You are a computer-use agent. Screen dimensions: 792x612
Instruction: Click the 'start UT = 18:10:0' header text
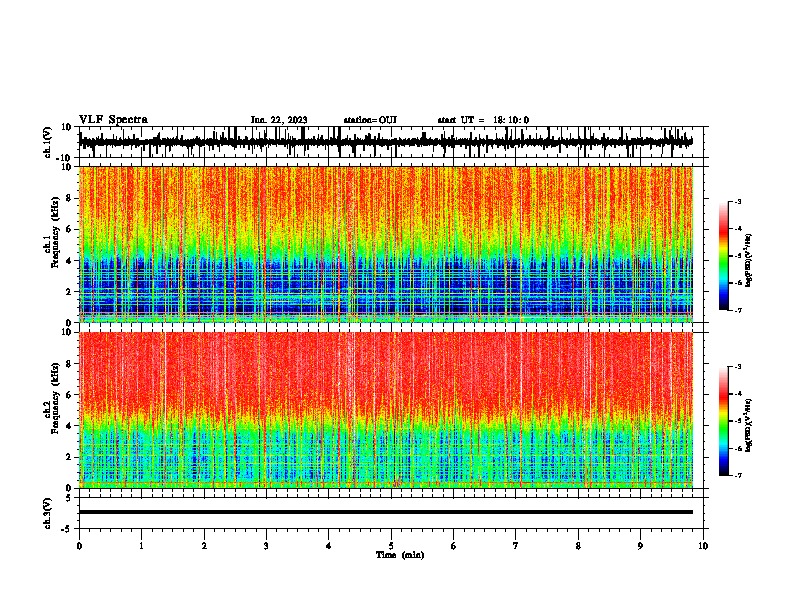pos(483,120)
